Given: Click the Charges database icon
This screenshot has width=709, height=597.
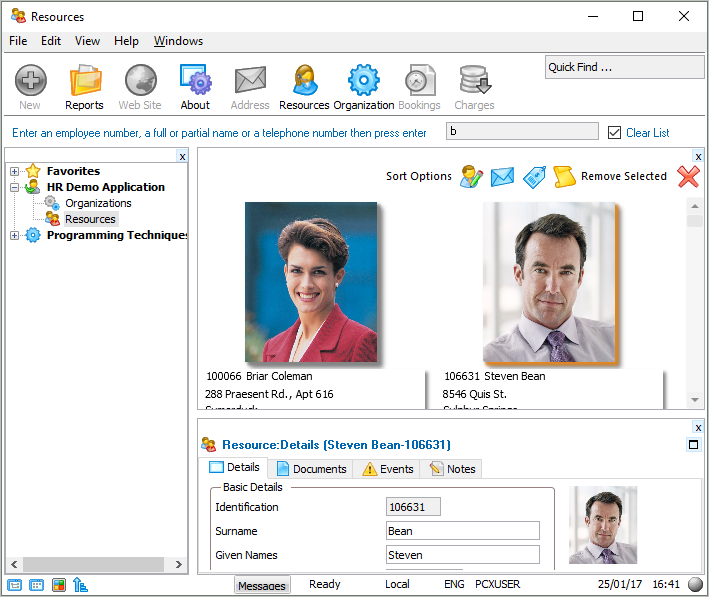Looking at the screenshot, I should pyautogui.click(x=475, y=80).
